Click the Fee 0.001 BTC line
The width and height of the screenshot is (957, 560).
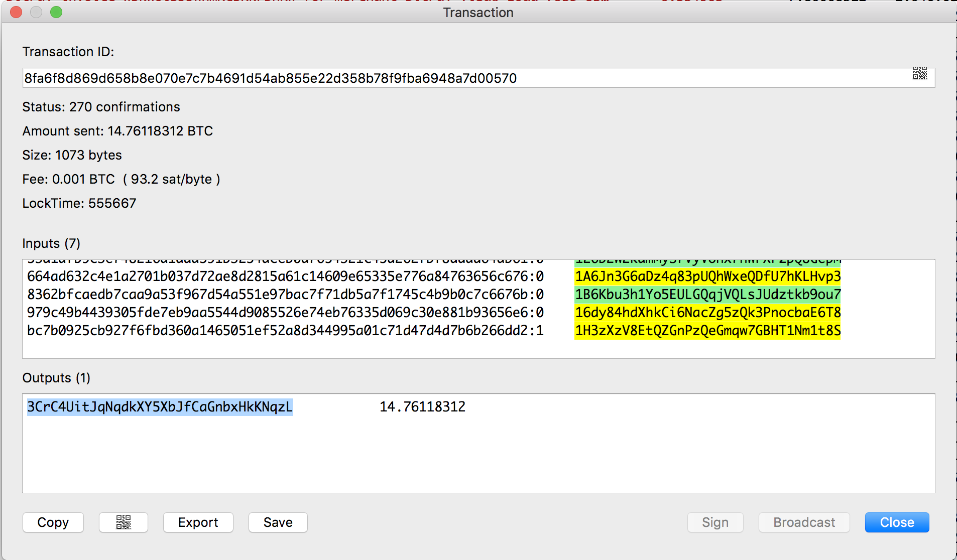click(x=121, y=179)
